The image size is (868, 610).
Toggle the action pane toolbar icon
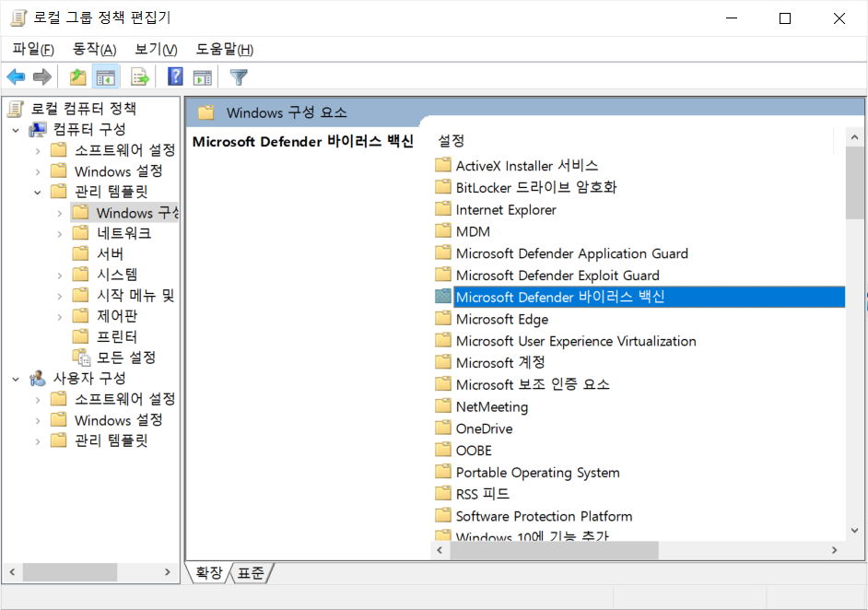pos(202,77)
